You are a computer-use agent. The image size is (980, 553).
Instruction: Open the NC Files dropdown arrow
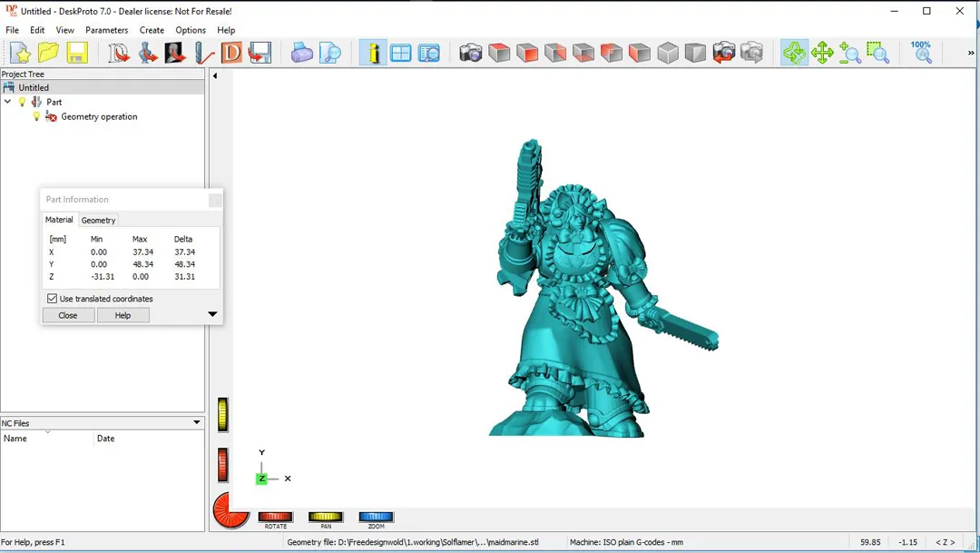196,422
